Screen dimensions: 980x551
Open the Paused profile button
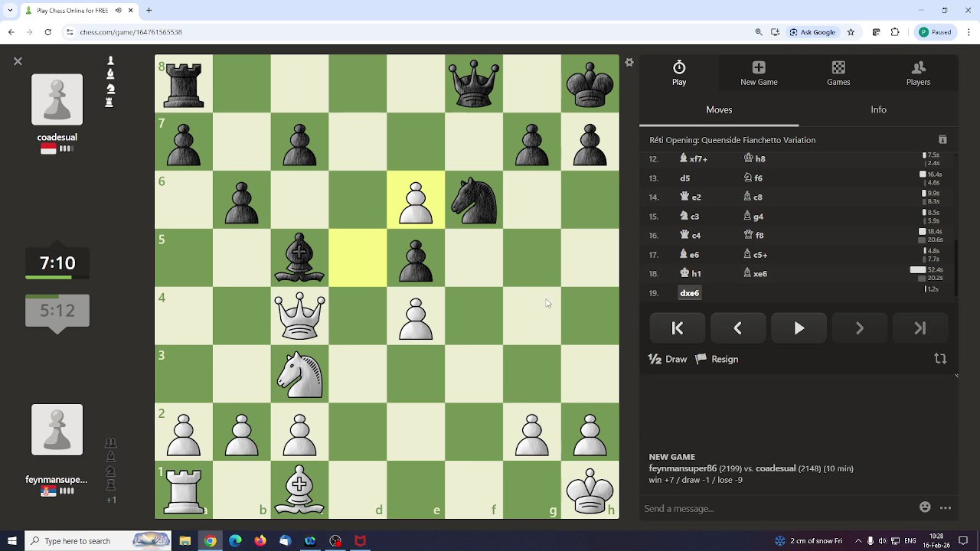(x=936, y=32)
